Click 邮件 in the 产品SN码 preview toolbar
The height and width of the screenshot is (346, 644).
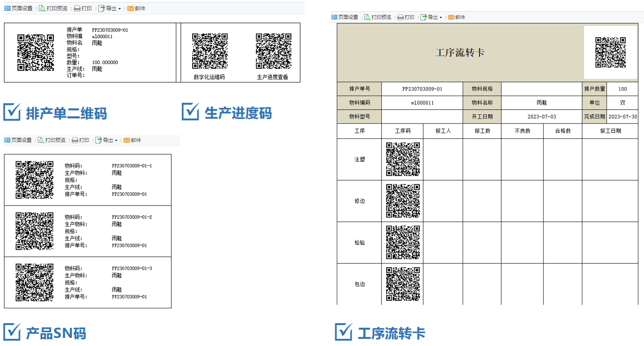(x=132, y=140)
